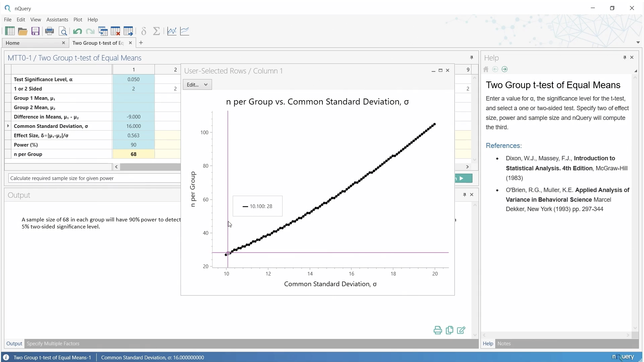Image resolution: width=644 pixels, height=362 pixels.
Task: Click the sigma summation icon
Action: coord(156,31)
